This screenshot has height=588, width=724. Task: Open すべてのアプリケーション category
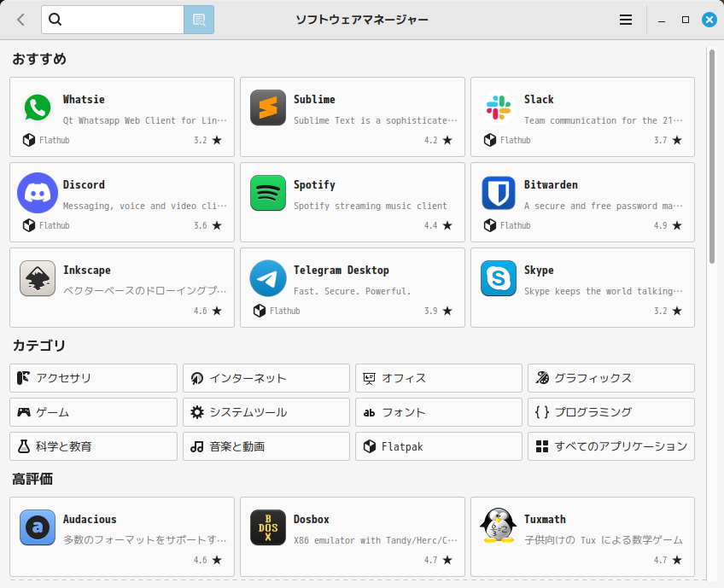coord(611,446)
